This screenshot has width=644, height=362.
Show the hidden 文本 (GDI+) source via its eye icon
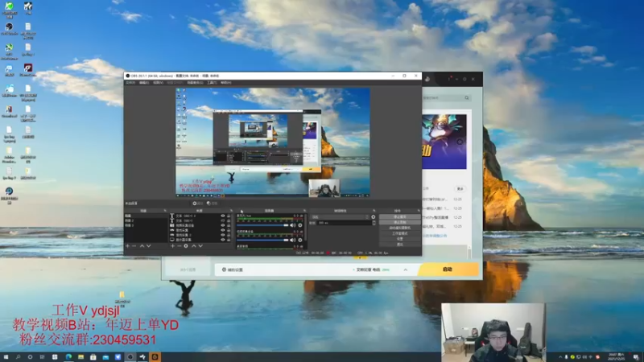tap(223, 220)
